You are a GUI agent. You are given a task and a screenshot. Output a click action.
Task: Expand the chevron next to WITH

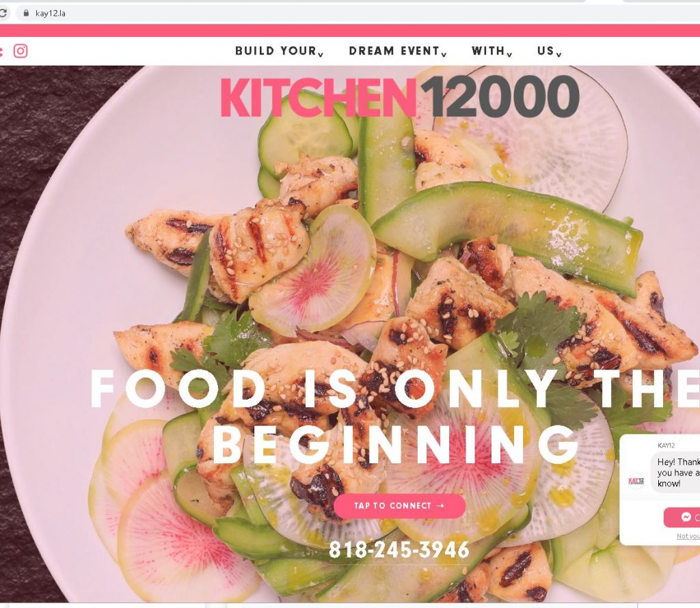pos(509,55)
